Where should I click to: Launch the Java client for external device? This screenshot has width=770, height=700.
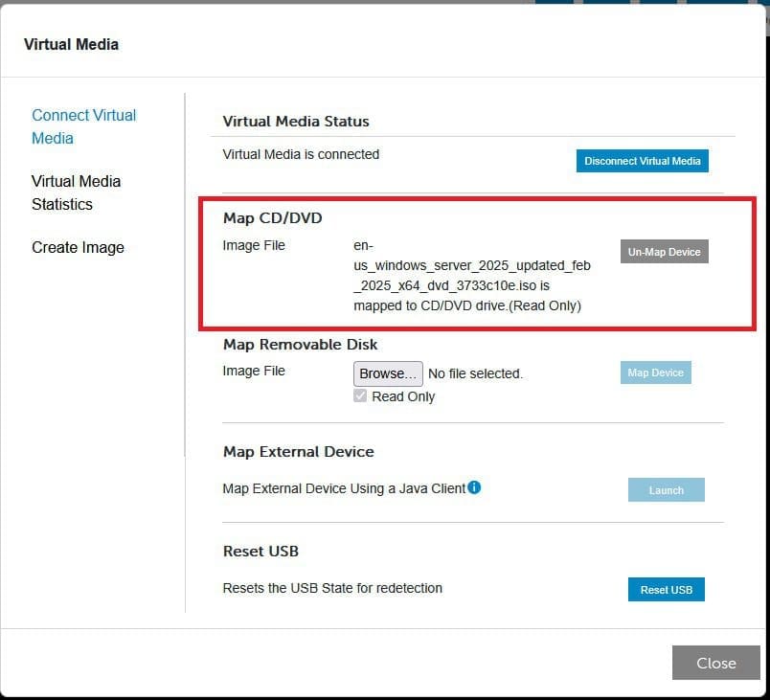(666, 490)
